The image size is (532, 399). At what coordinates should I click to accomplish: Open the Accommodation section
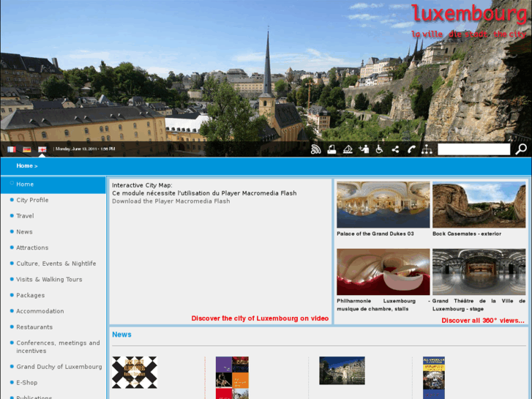(40, 311)
